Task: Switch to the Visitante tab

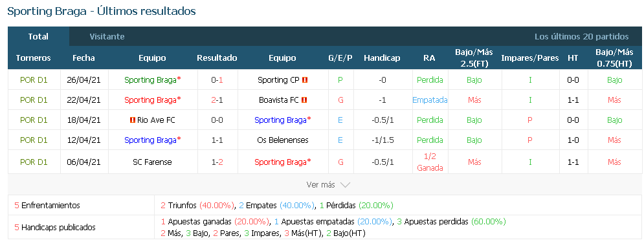Action: tap(107, 36)
